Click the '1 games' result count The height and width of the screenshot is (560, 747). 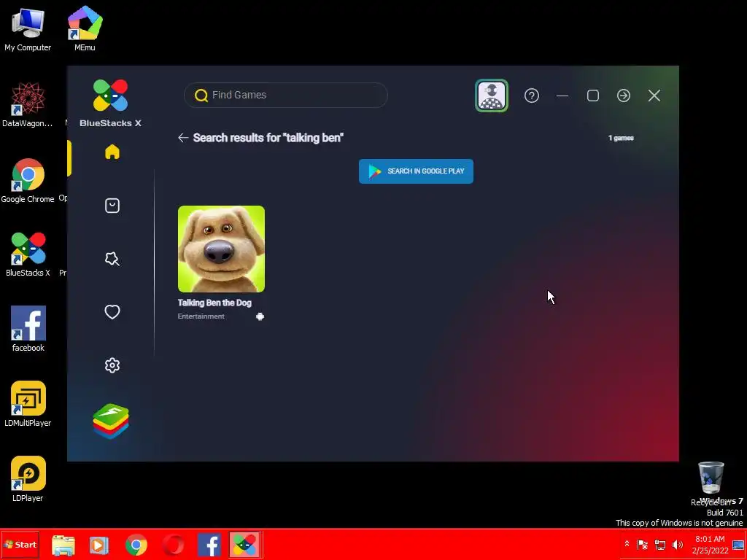point(621,138)
